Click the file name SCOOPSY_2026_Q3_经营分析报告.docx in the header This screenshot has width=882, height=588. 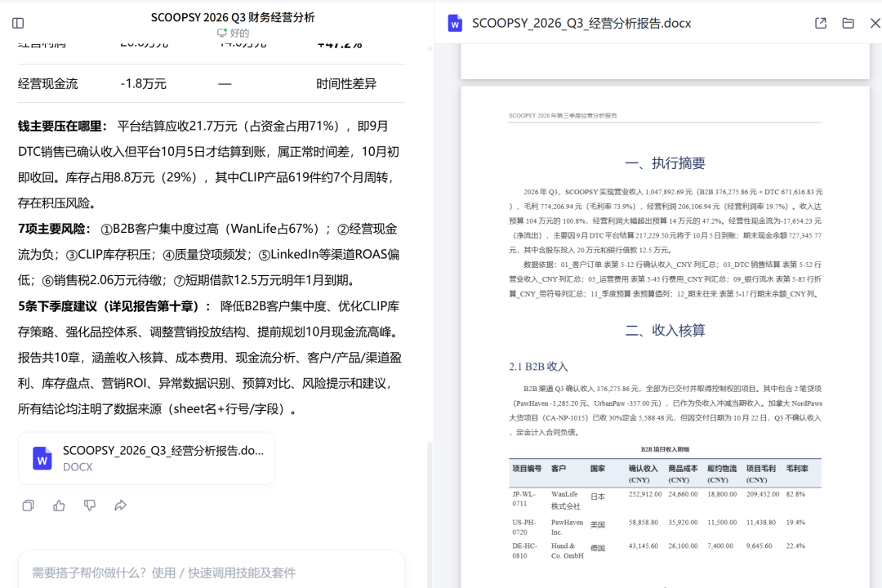581,23
